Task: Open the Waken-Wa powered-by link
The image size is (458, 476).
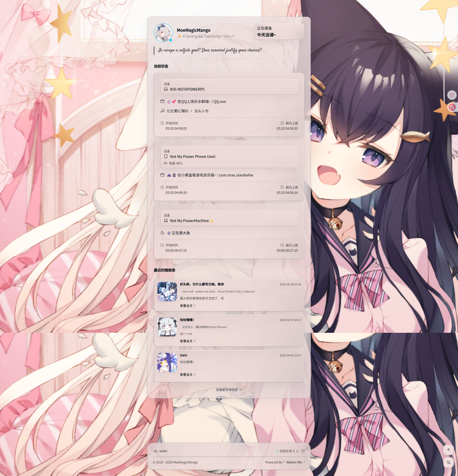Action: coord(294,462)
